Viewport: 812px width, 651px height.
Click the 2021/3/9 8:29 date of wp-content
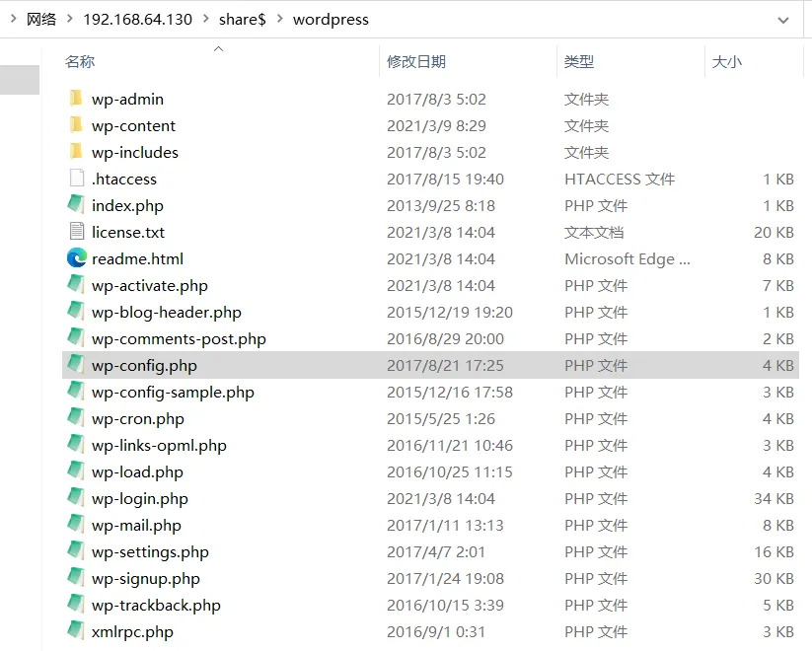coord(436,126)
